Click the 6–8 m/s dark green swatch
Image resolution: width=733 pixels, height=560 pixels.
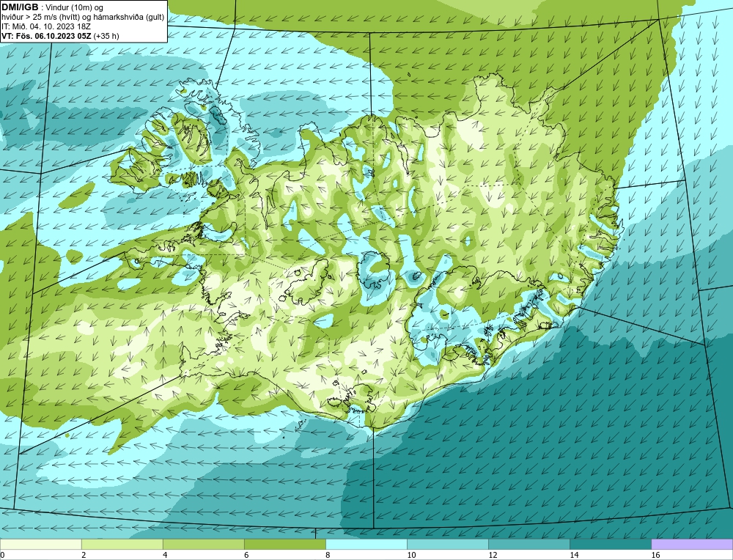click(284, 544)
